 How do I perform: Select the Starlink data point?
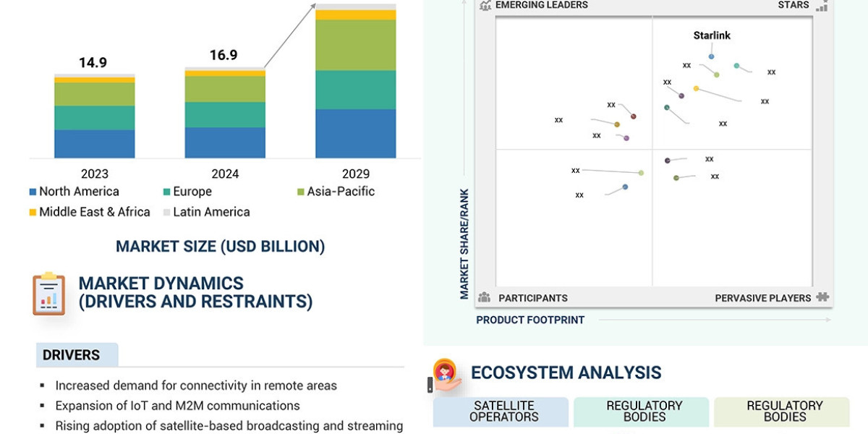click(x=712, y=55)
